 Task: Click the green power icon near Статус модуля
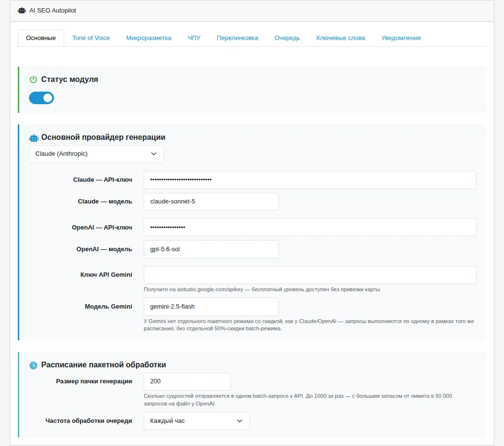[33, 80]
